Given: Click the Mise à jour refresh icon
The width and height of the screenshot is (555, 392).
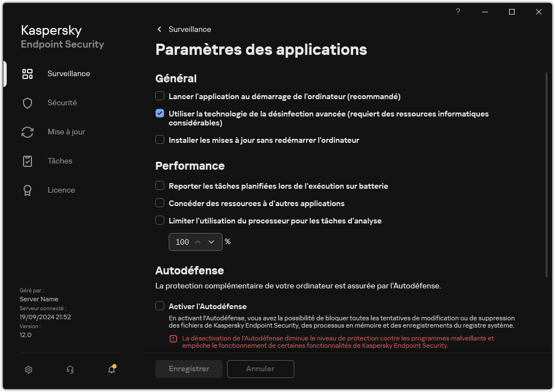Looking at the screenshot, I should coord(27,132).
